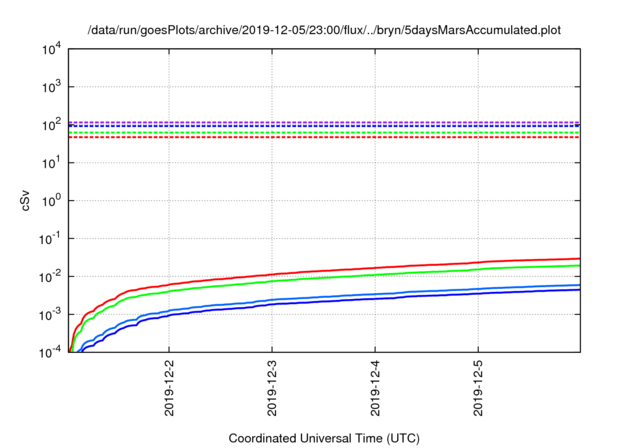Click the Coordinated Universal Time (UTC) label

click(x=324, y=438)
